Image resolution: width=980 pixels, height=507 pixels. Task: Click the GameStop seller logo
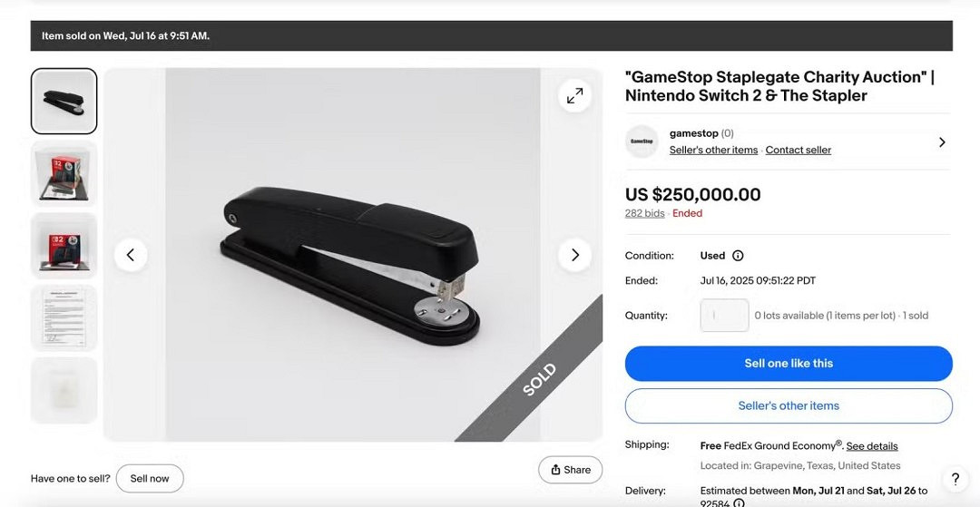click(x=642, y=141)
